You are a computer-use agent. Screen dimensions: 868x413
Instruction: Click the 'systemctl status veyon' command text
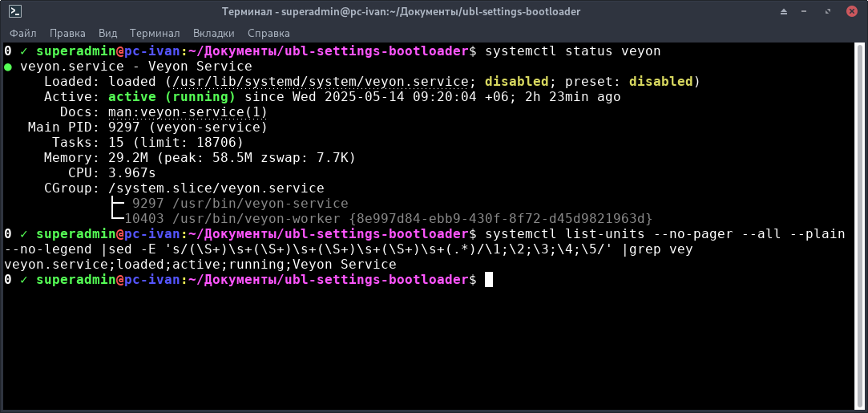tap(573, 51)
